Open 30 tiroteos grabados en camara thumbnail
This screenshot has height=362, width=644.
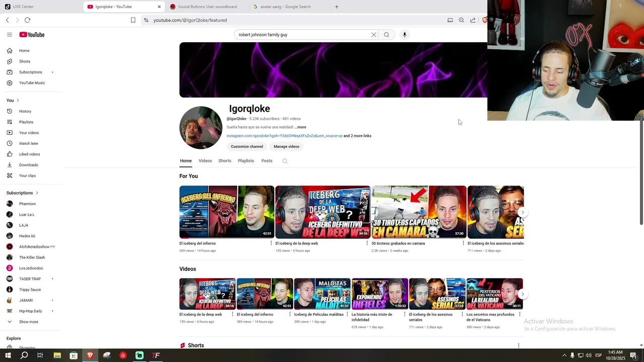(x=419, y=212)
